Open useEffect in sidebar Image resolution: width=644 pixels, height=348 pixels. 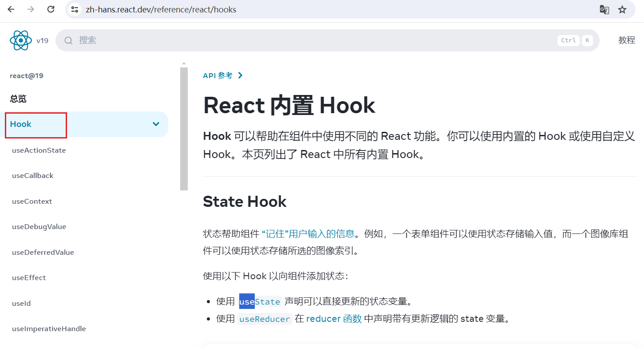pyautogui.click(x=29, y=278)
